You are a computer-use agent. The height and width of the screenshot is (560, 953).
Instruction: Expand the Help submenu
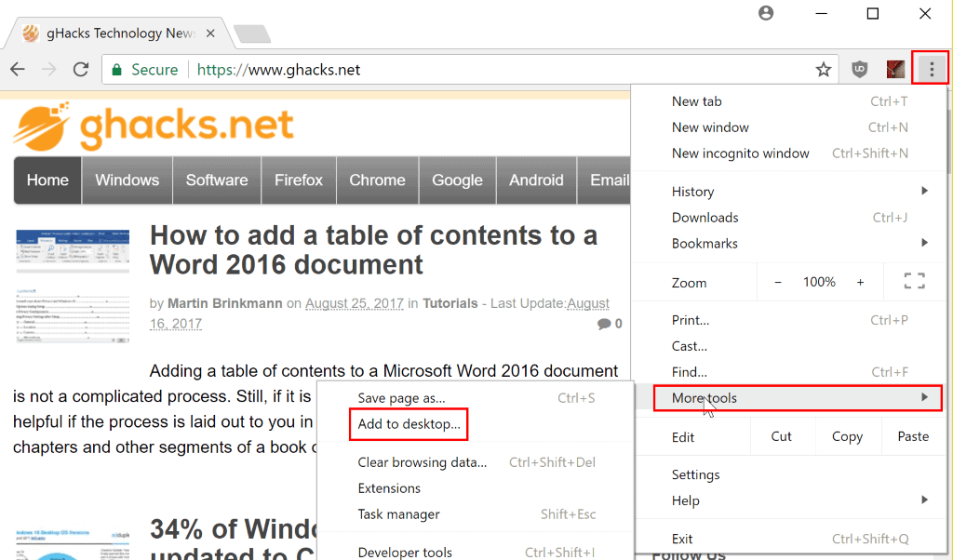pos(788,500)
